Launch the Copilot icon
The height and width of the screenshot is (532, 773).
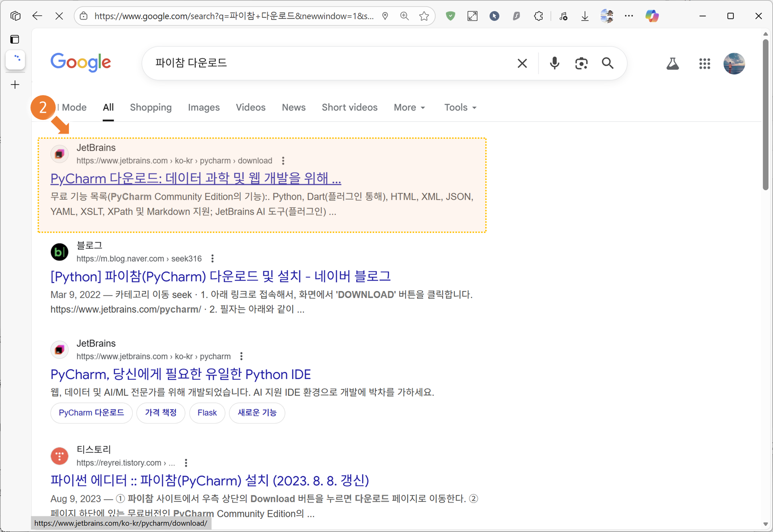pos(652,16)
